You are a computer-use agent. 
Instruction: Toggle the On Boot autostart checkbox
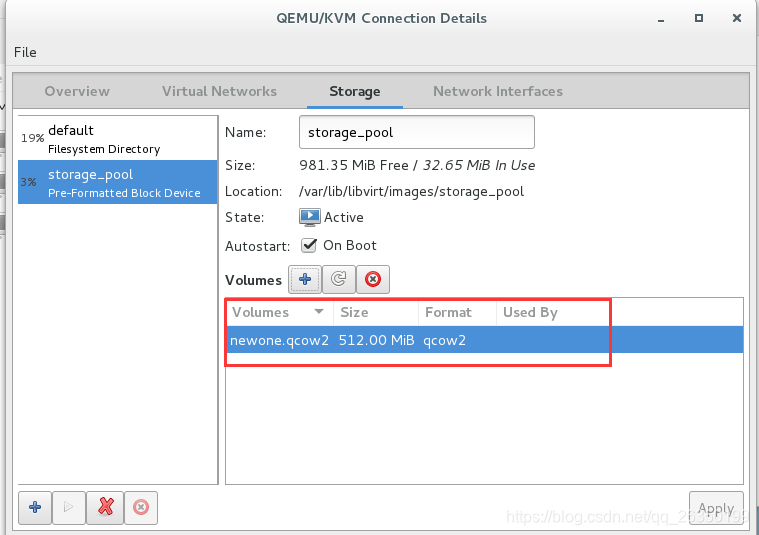(309, 245)
